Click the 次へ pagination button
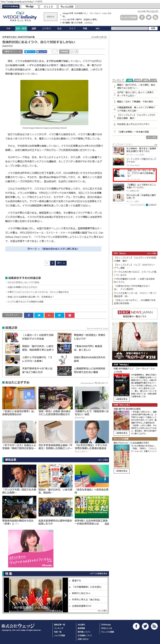160x644 pixels. (61, 263)
